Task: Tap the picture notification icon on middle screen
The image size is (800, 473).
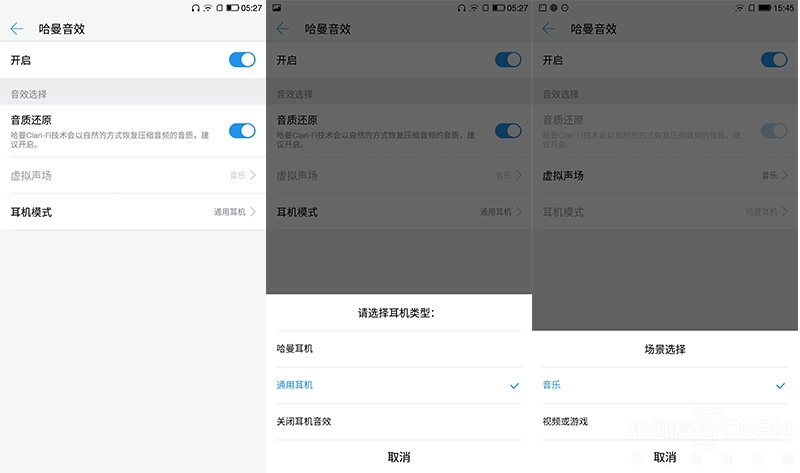Action: click(x=277, y=8)
